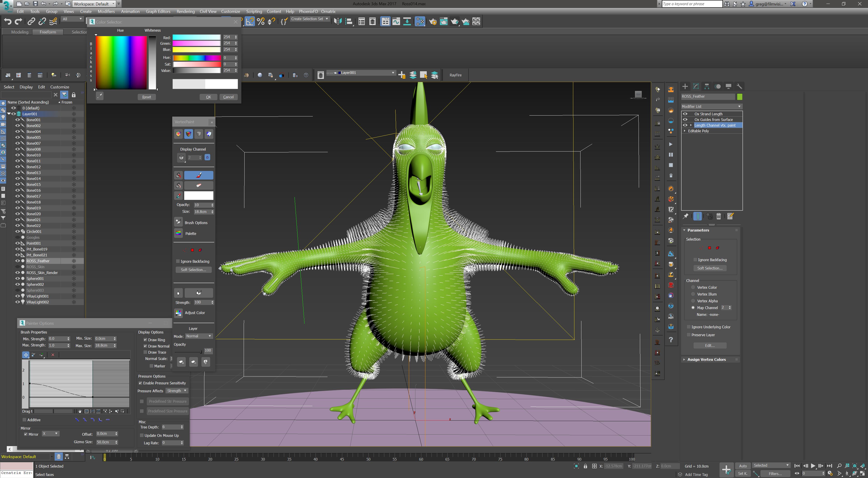Open the Utilities wrench tab in command panel
Screen dimensions: 868x478
point(739,86)
